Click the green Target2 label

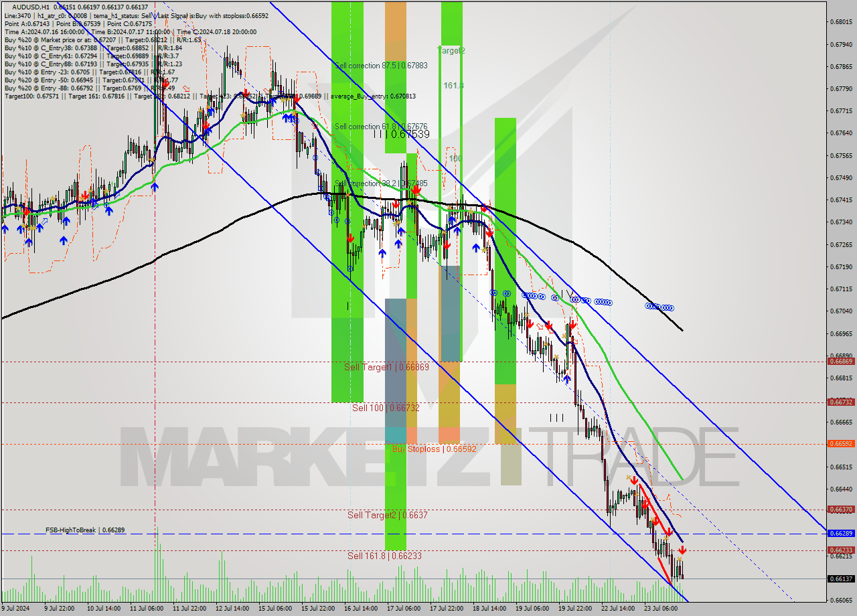[x=451, y=50]
